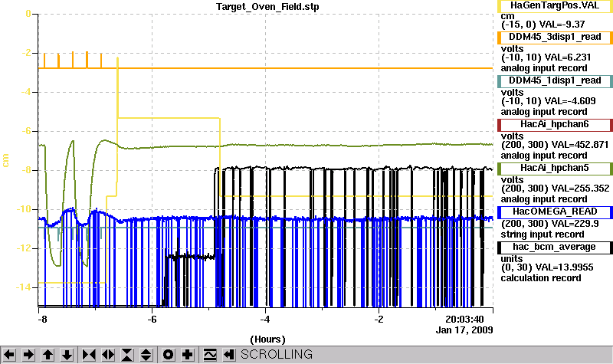Click the VAL=452.871 readout
The height and width of the screenshot is (364, 613).
(x=579, y=145)
